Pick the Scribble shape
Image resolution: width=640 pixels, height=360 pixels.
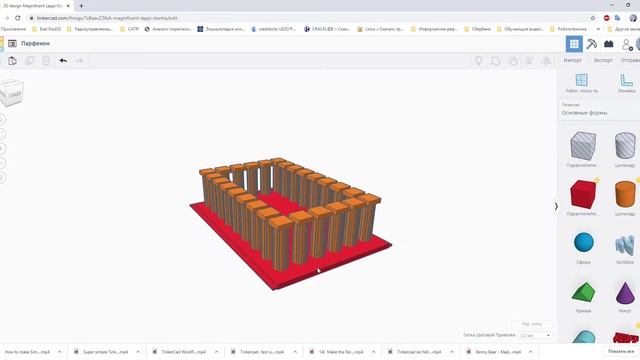tap(625, 244)
